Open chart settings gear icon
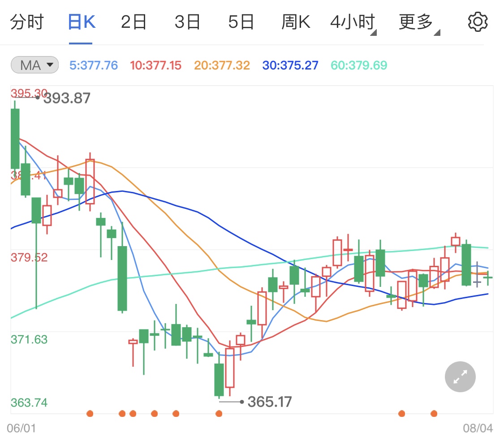 click(x=478, y=22)
